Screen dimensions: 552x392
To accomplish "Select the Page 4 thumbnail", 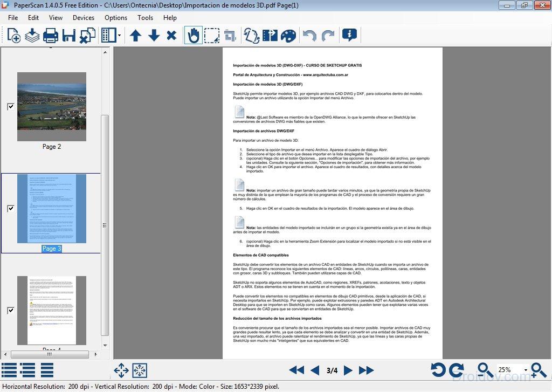I will (52, 310).
